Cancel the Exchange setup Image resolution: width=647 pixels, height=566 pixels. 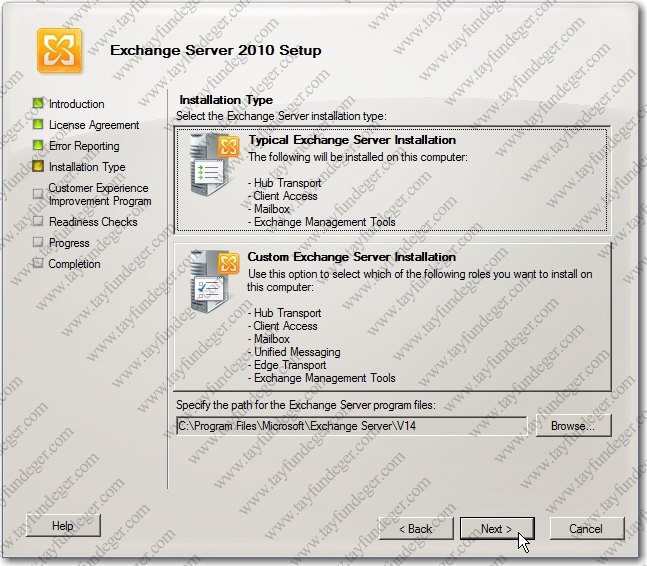click(x=586, y=528)
